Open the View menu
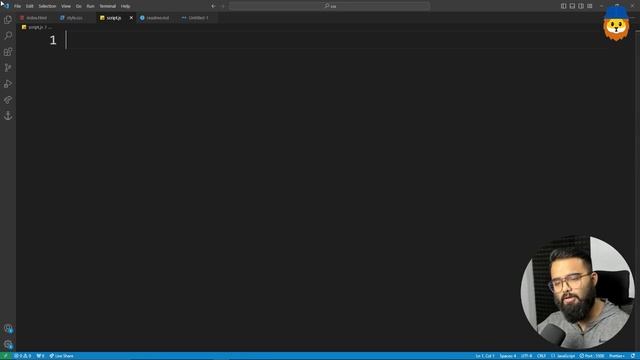The height and width of the screenshot is (360, 640). 66,6
